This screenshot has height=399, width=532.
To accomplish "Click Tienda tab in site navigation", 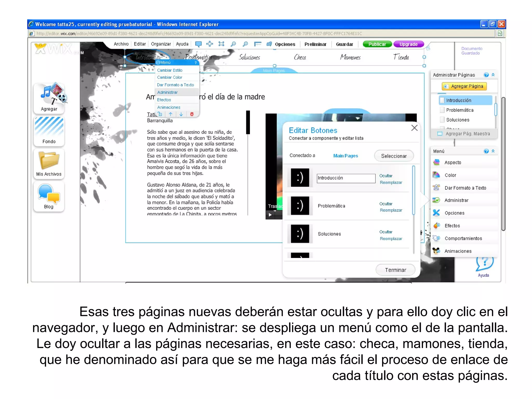I will [401, 57].
